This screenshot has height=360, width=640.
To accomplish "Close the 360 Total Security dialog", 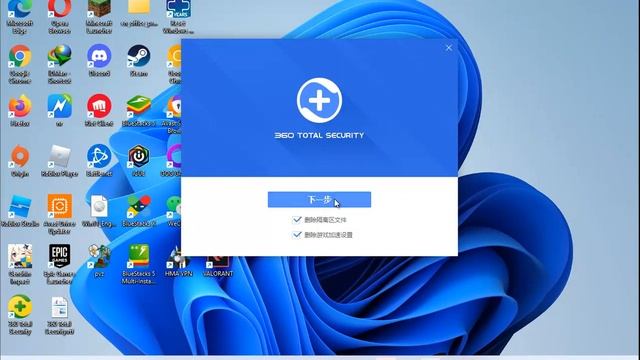I will pyautogui.click(x=449, y=48).
